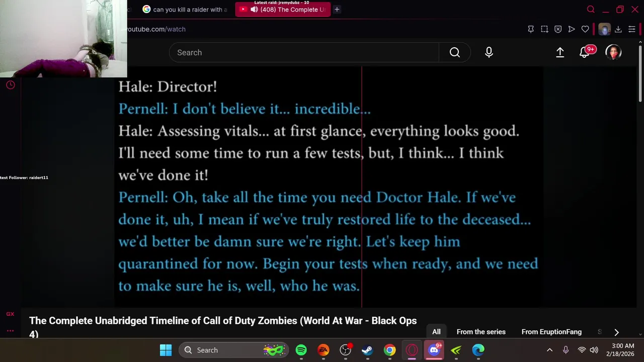This screenshot has width=644, height=362.
Task: Pin the tab with the pushpin icon
Action: 531,29
